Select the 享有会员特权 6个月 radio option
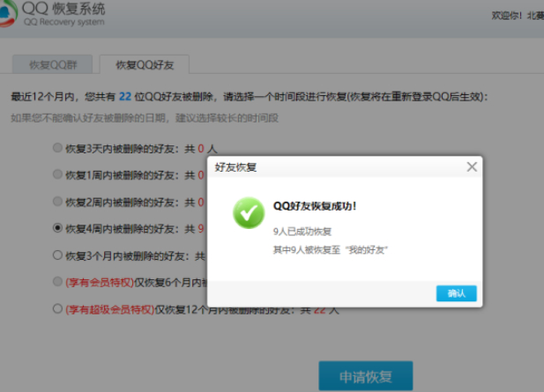544x392 pixels. coord(57,281)
